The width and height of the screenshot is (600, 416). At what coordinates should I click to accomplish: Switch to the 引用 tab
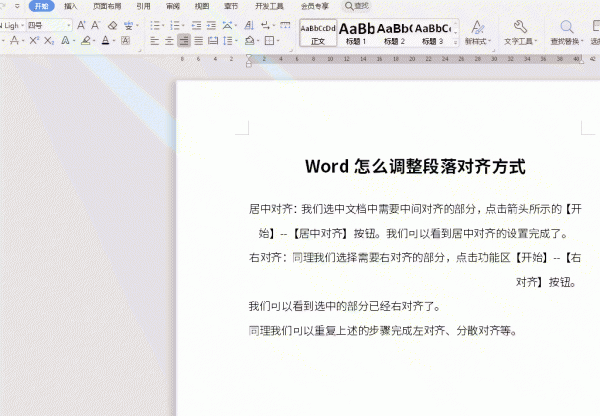pos(143,6)
